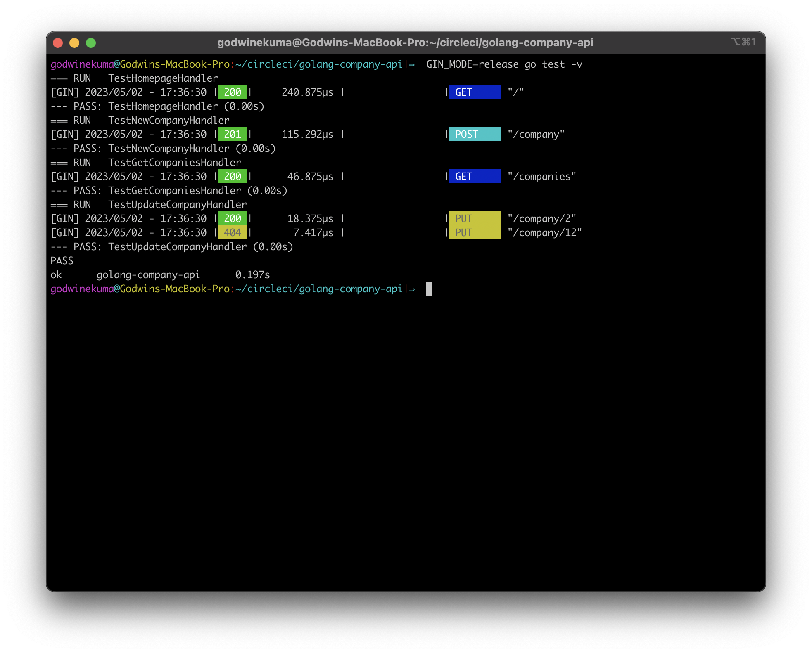Click the "/companies" request path text

pos(541,176)
